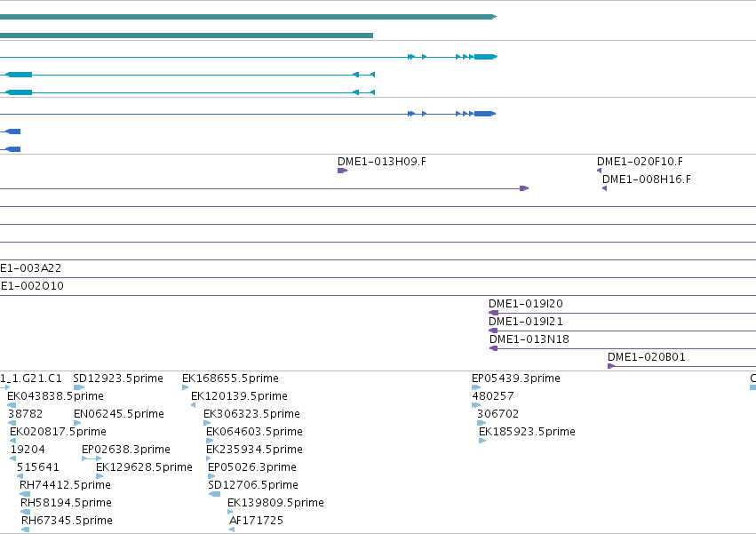Click the E1-003A22 clone label

[x=31, y=268]
